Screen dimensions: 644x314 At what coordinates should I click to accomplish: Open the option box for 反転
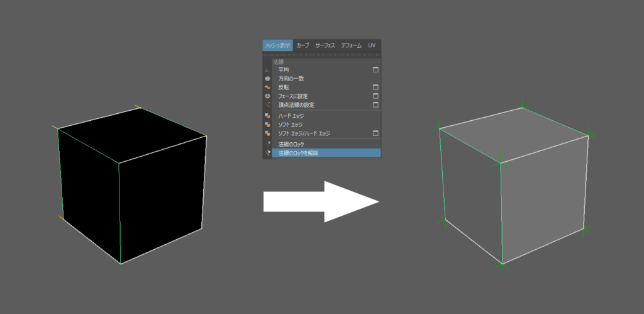pos(375,87)
